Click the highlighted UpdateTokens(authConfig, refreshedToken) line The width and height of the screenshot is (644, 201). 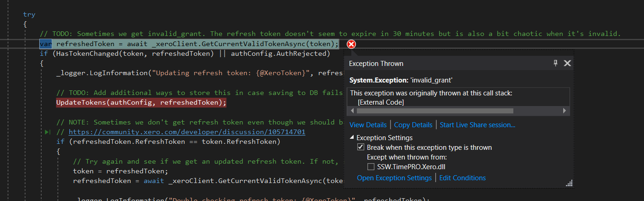141,102
